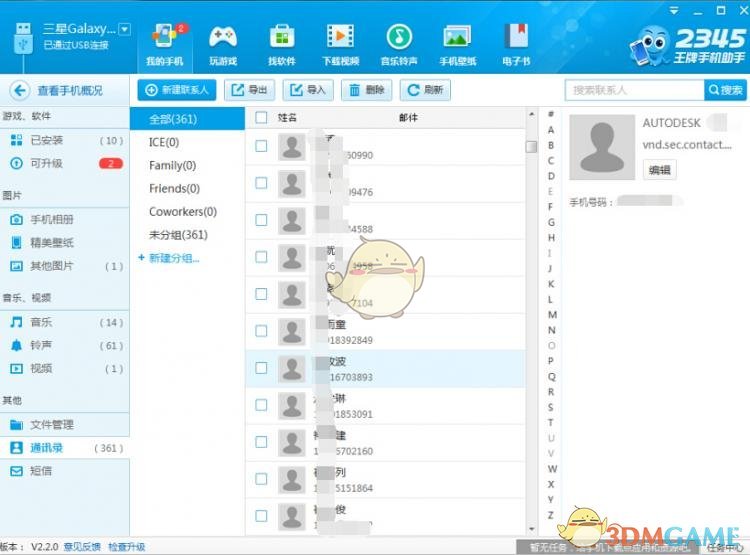Toggle the select-all checkbox beside 姓名

click(261, 117)
